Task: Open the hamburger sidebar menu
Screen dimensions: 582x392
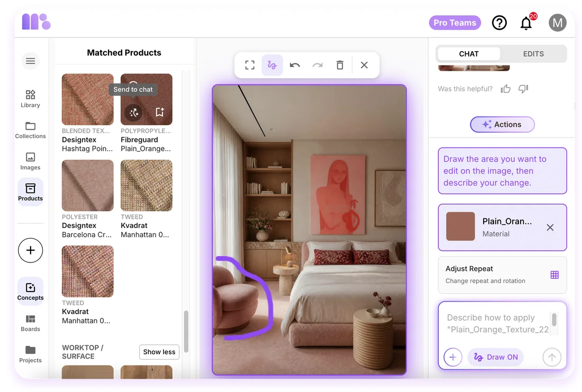Action: 31,61
